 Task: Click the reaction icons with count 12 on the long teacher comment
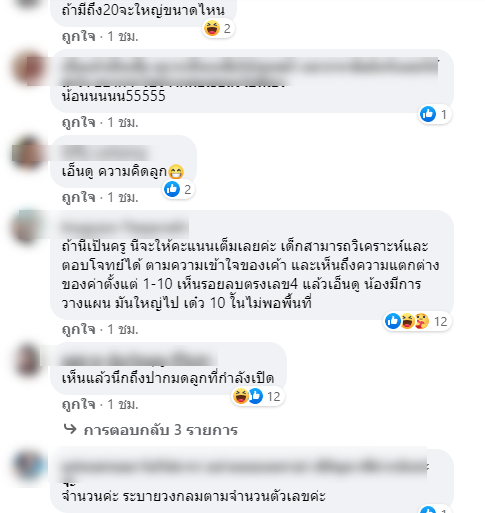(x=416, y=321)
